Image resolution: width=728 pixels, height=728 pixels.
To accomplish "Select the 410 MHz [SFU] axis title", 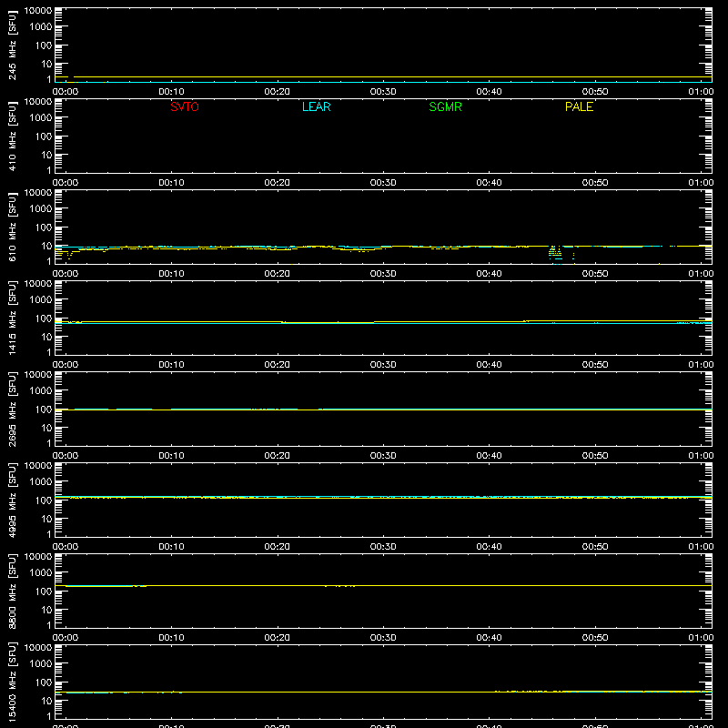I will [12, 136].
